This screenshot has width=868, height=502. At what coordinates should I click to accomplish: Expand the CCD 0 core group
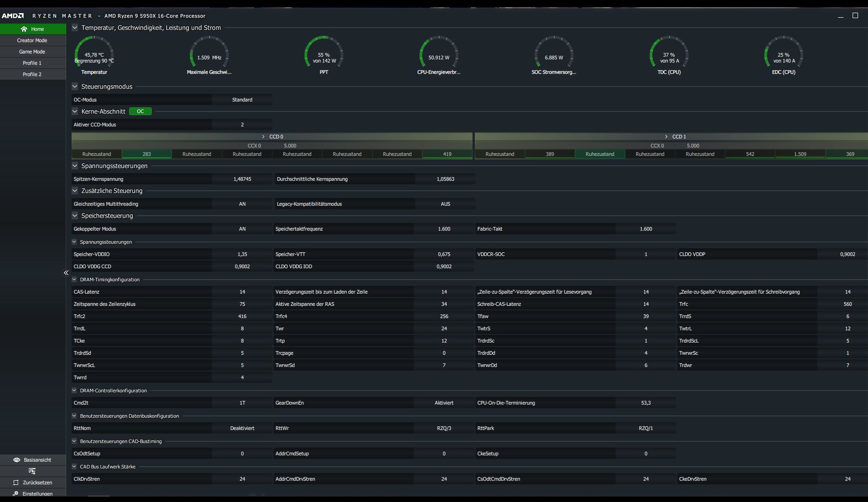coord(263,136)
